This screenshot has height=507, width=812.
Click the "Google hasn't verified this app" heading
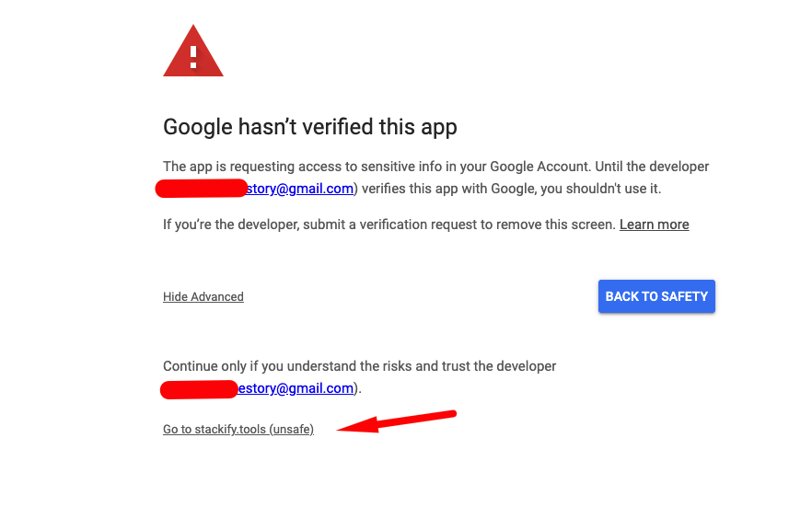[310, 127]
